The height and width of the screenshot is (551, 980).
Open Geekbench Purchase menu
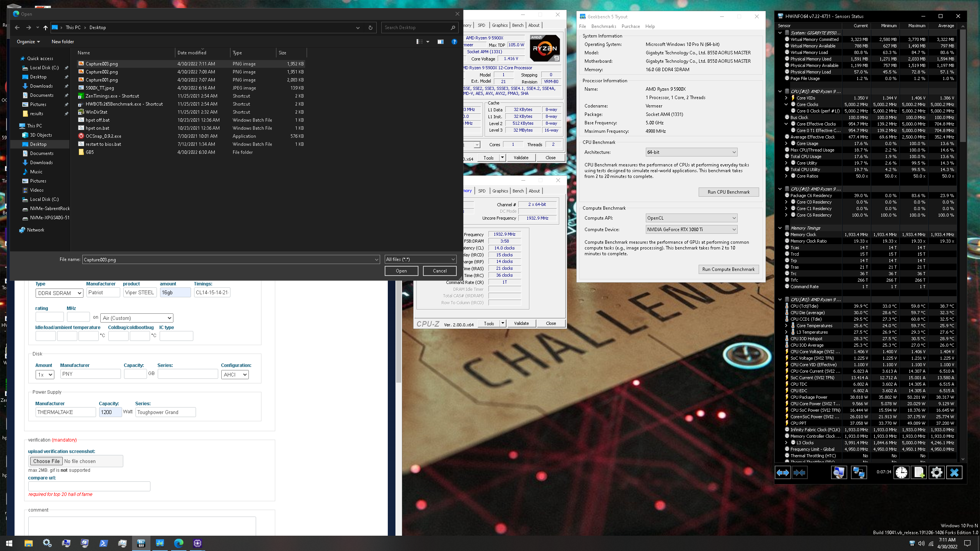click(x=630, y=26)
